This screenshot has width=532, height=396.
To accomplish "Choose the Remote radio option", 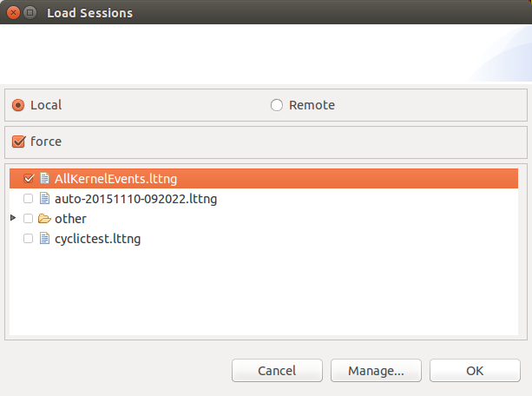I will click(x=277, y=105).
